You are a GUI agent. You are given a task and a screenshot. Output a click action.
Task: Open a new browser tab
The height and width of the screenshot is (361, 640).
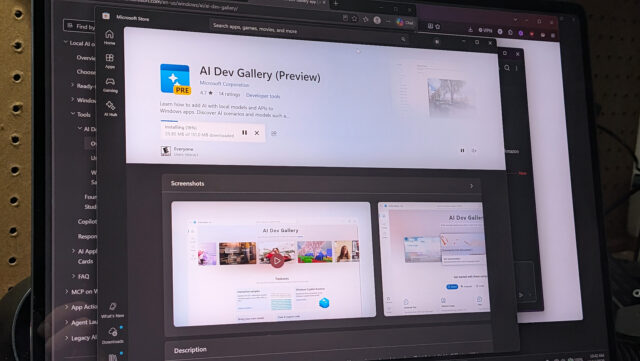(336, 3)
